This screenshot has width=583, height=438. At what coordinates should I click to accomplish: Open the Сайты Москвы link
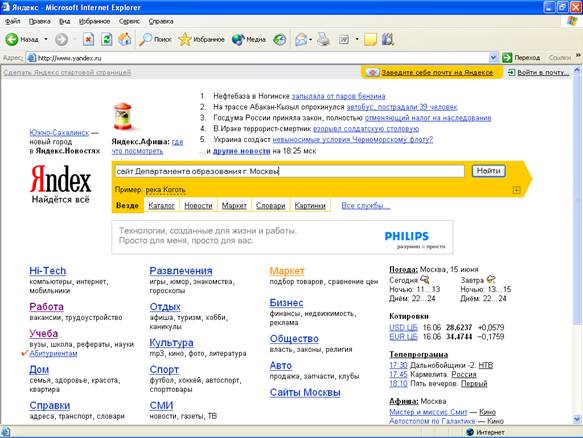305,393
